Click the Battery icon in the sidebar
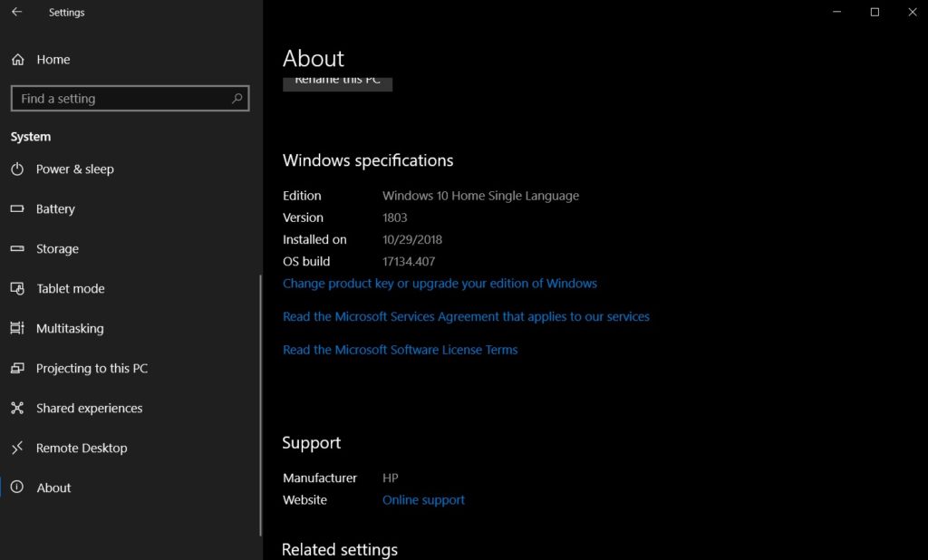The height and width of the screenshot is (560, 928). [x=18, y=208]
